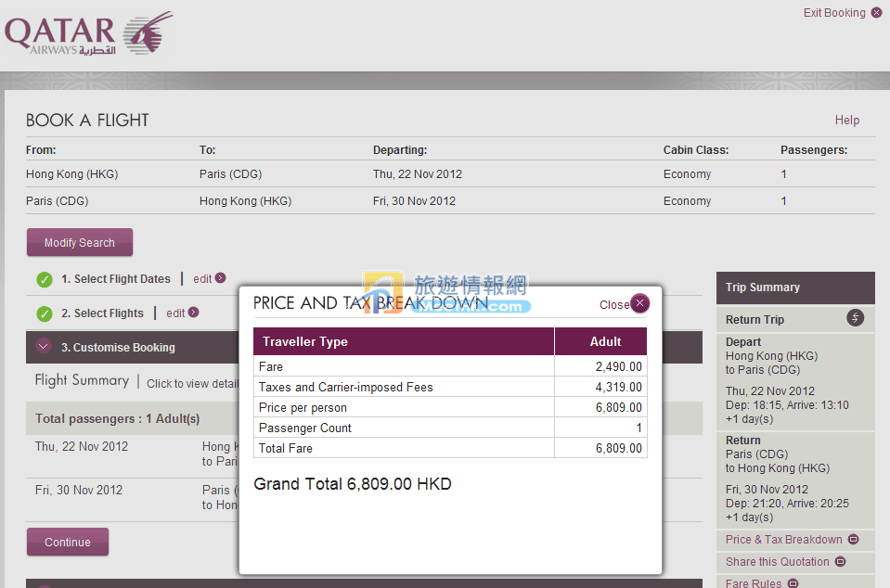The height and width of the screenshot is (588, 890).
Task: Click the arrow icon next to Select Flight Dates edit
Action: click(221, 277)
